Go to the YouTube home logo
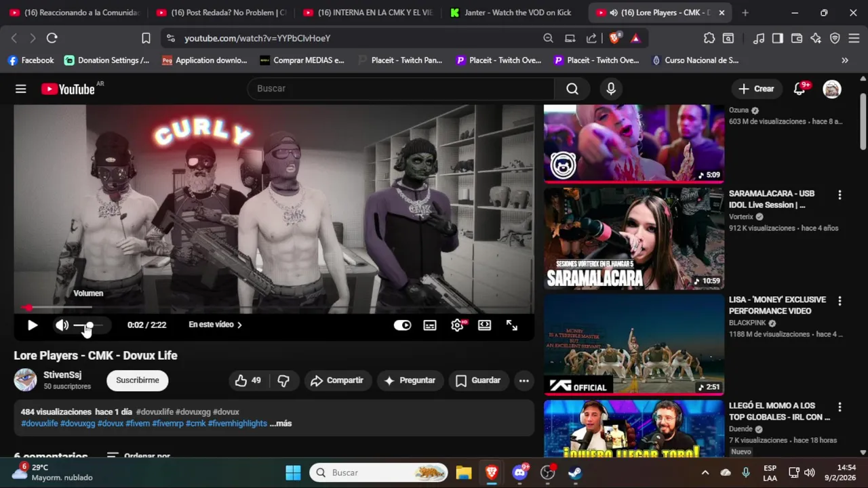This screenshot has width=868, height=488. coord(68,89)
